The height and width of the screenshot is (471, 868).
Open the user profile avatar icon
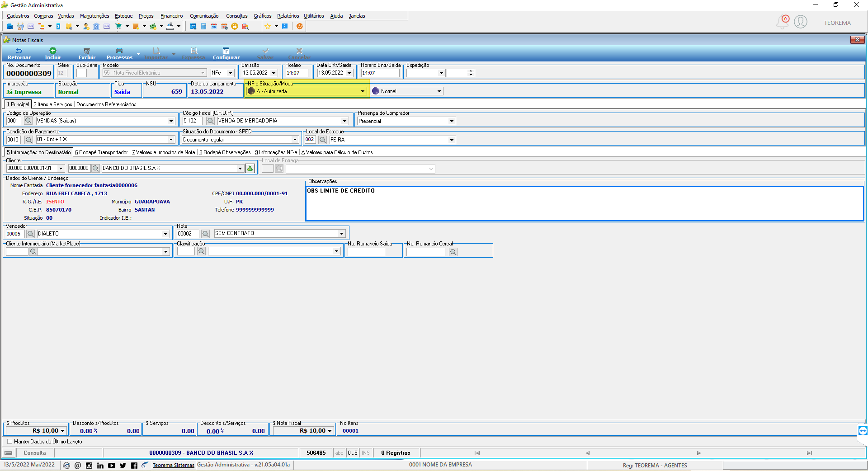click(801, 22)
